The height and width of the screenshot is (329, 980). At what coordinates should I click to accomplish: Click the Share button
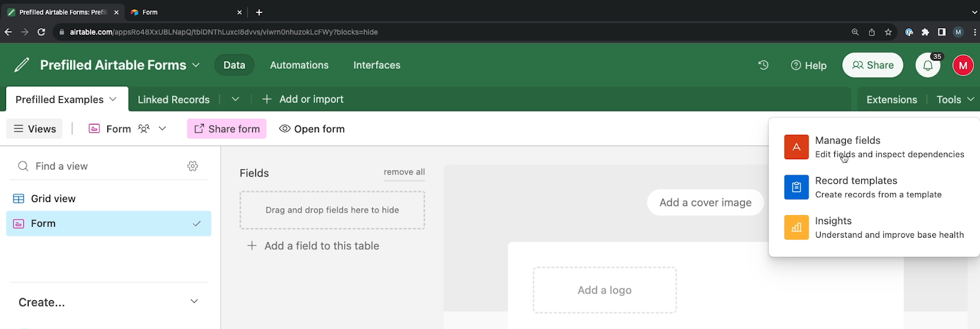click(873, 65)
